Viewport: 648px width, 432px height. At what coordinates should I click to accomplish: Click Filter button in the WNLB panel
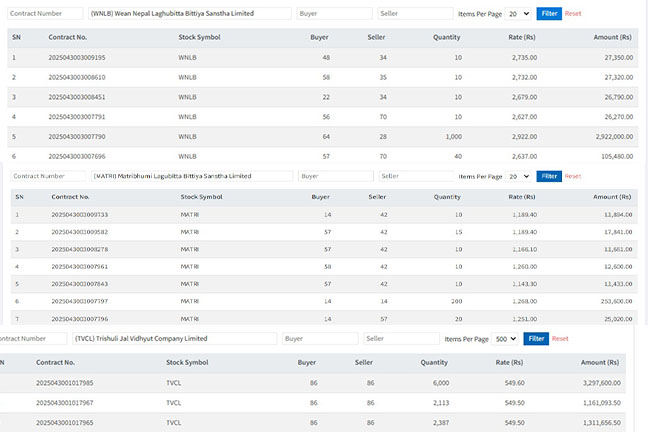pyautogui.click(x=548, y=14)
